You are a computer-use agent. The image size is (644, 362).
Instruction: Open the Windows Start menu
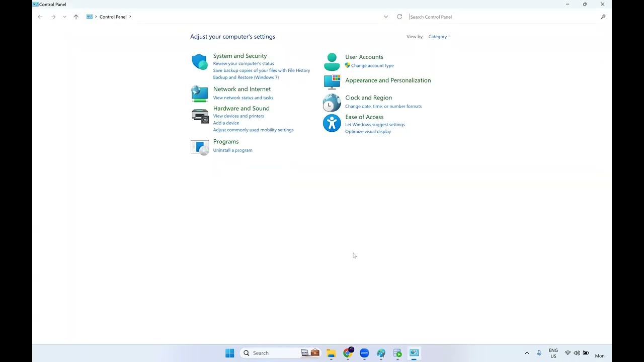(x=229, y=353)
